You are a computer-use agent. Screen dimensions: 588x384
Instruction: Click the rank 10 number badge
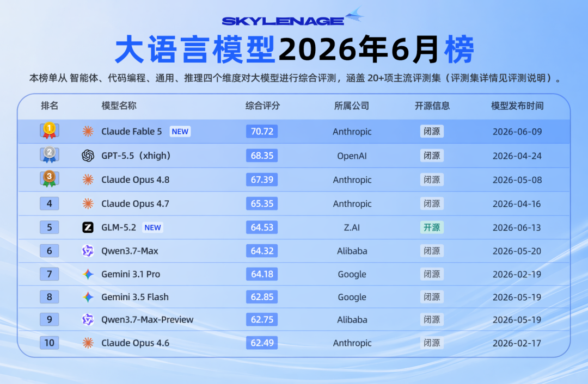pyautogui.click(x=50, y=343)
